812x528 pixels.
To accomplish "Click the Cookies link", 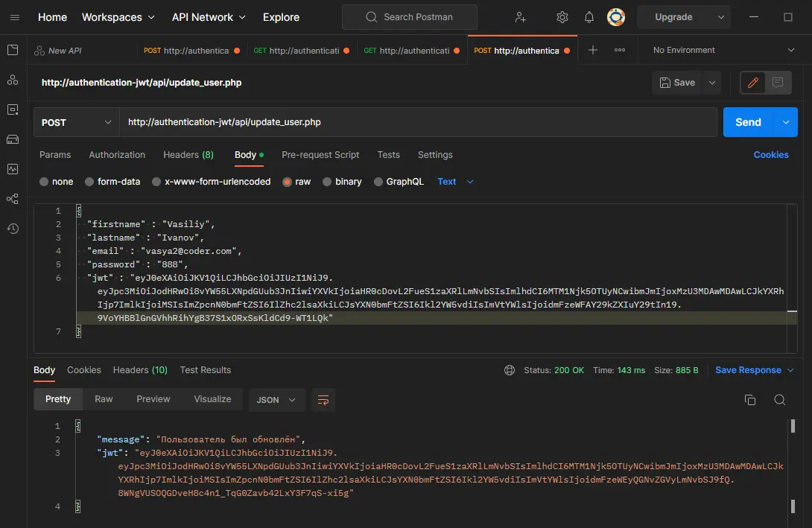I will 770,155.
